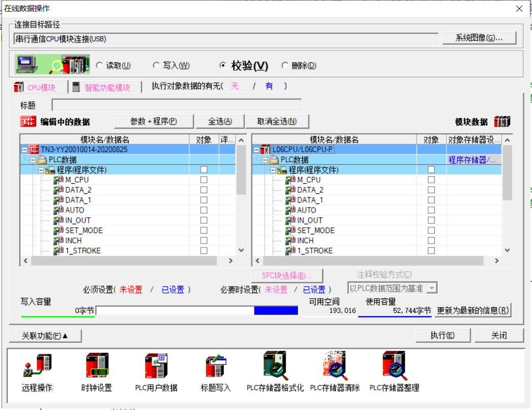Collapse the TN3-YY20010014-20200825 tree node
Image resolution: width=532 pixels, height=410 pixels.
click(24, 150)
